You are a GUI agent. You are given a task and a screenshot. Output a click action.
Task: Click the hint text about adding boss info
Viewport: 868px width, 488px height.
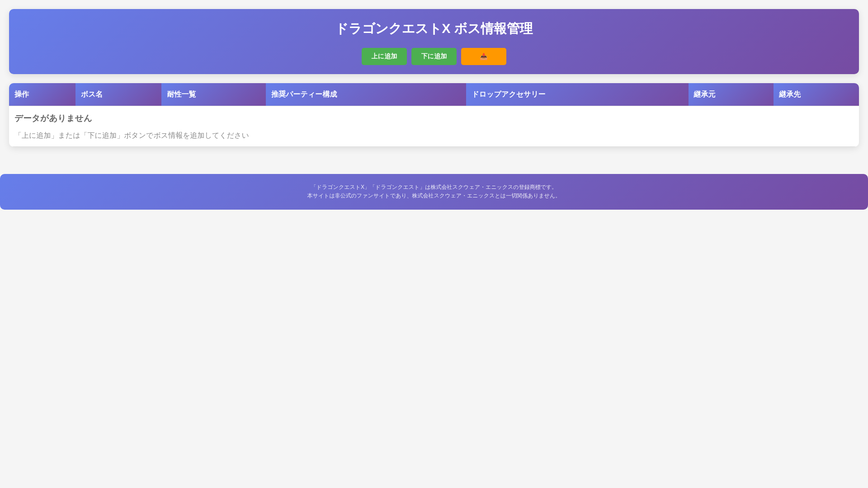click(x=132, y=136)
